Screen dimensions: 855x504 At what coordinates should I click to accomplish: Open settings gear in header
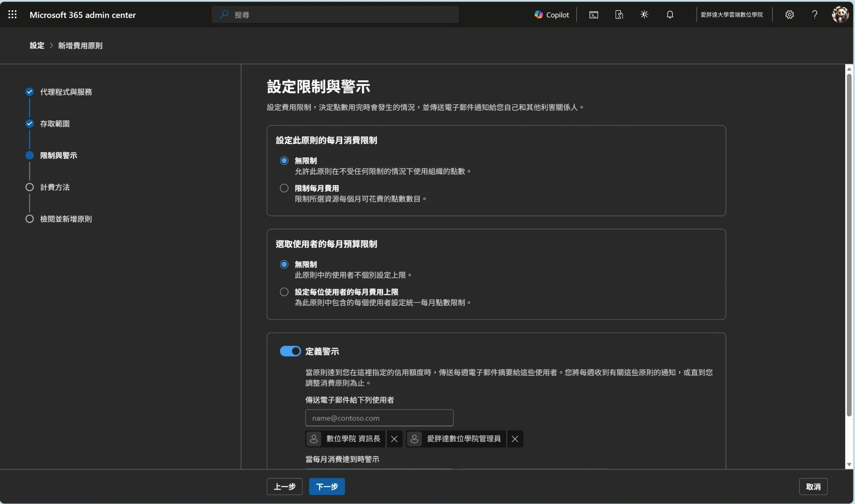(x=790, y=15)
